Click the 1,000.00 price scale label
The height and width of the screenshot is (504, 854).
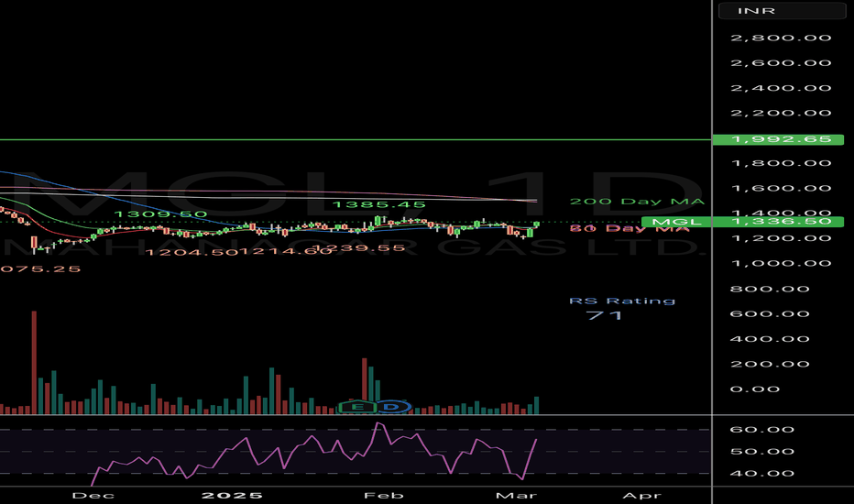pyautogui.click(x=781, y=263)
